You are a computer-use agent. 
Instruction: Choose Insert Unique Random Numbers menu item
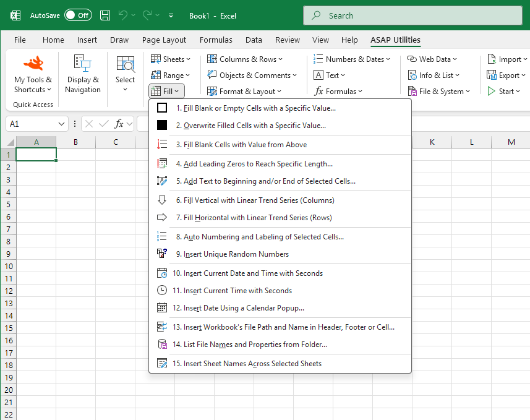click(236, 254)
